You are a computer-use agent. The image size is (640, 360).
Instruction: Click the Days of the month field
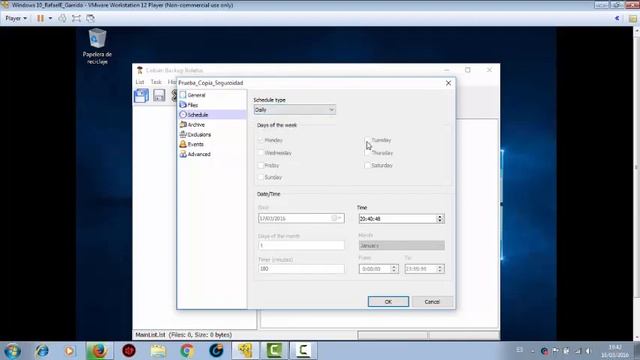[301, 245]
